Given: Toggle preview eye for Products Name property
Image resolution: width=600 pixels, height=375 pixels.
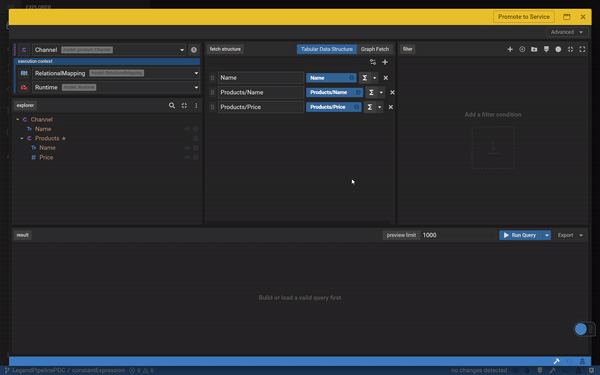Looking at the screenshot, I should pyautogui.click(x=187, y=148).
